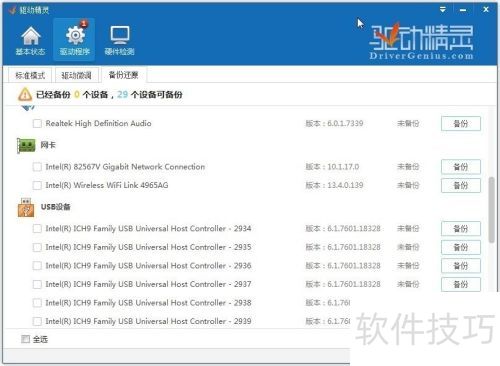
Task: Click the driver app icon in title bar
Action: point(12,10)
